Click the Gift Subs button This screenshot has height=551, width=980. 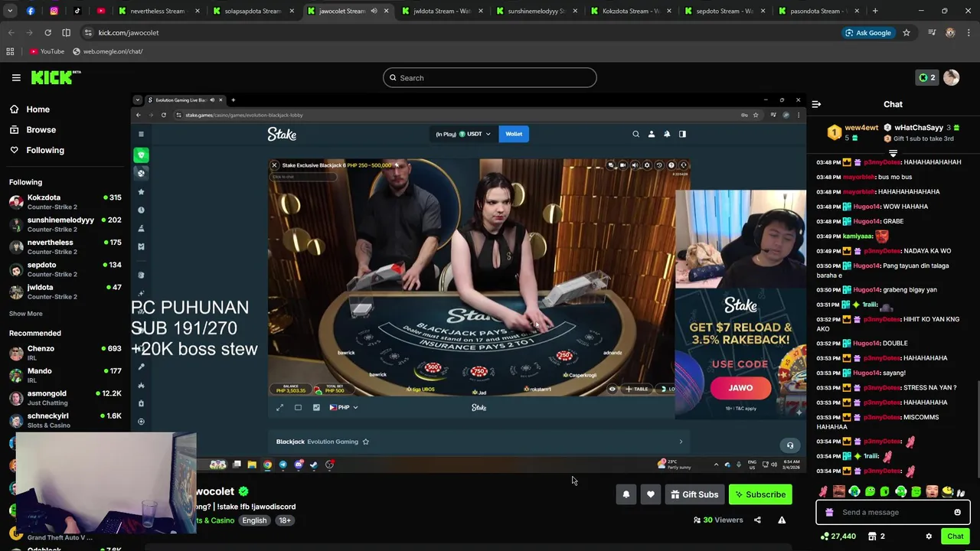[695, 494]
